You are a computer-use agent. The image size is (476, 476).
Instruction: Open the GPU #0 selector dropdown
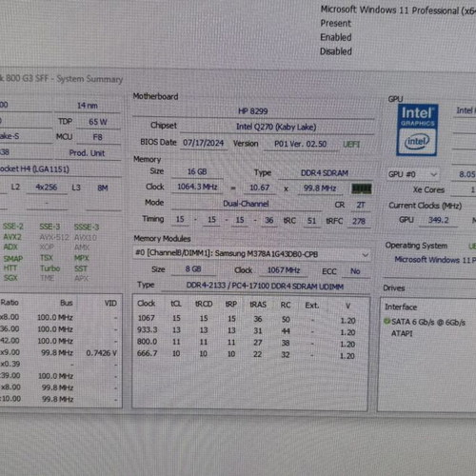[x=413, y=174]
